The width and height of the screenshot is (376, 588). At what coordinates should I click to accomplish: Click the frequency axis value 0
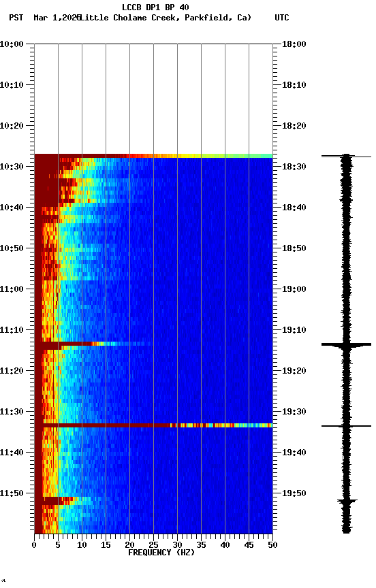point(34,545)
